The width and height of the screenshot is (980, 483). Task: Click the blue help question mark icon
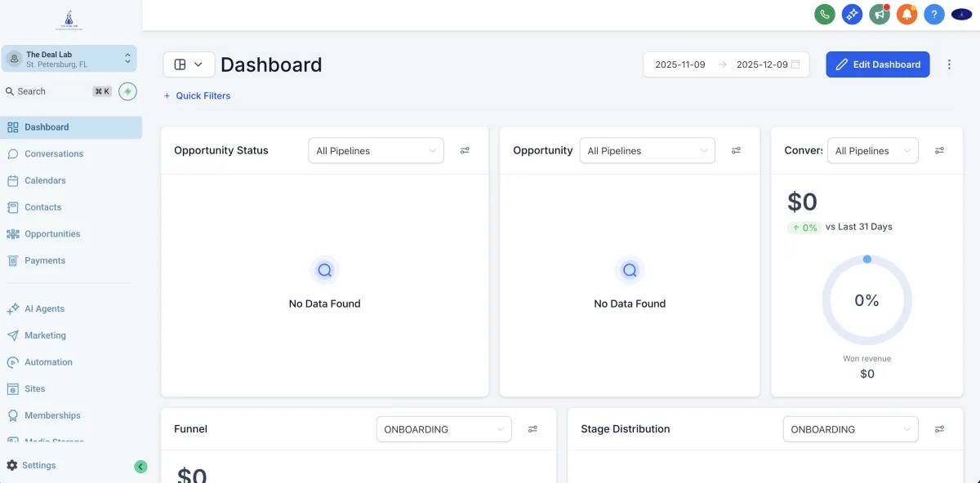click(x=934, y=14)
